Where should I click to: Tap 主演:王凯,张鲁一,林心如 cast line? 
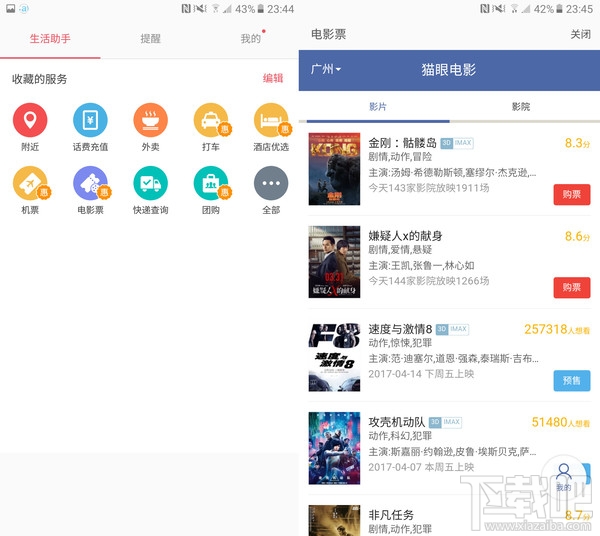(421, 265)
